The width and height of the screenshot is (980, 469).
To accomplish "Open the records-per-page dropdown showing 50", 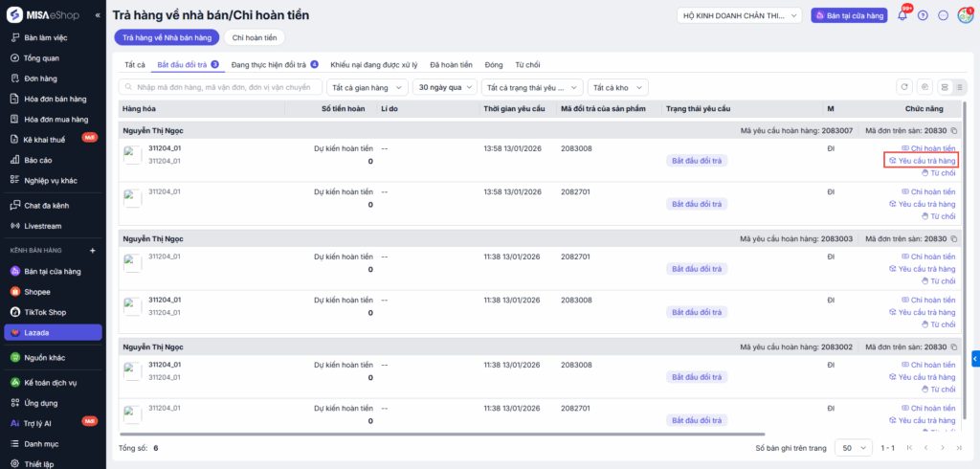I will 849,447.
